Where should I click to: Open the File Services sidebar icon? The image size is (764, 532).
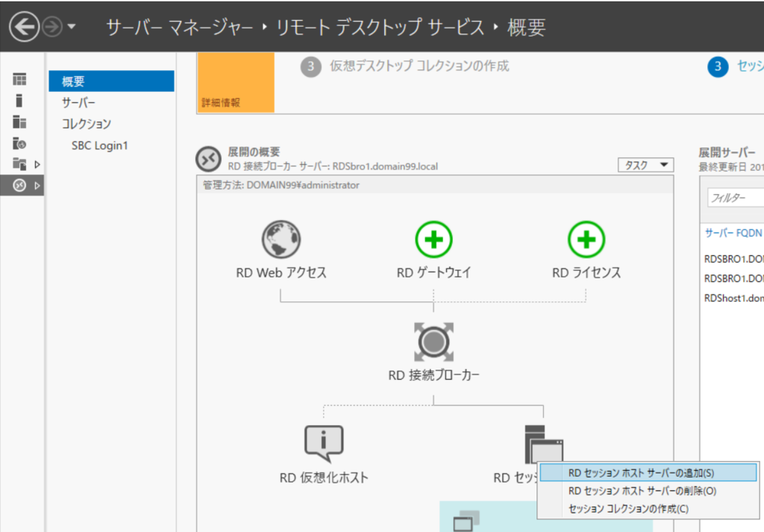pyautogui.click(x=19, y=164)
